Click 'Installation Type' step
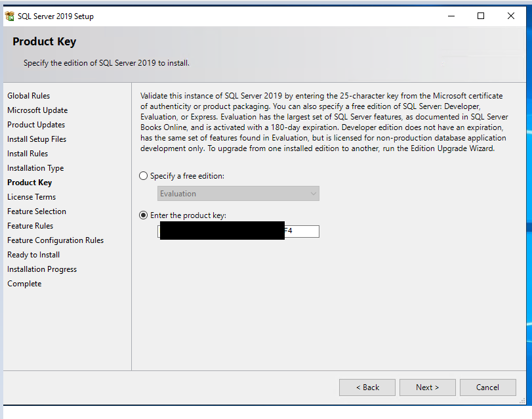This screenshot has height=419, width=532. tap(35, 168)
